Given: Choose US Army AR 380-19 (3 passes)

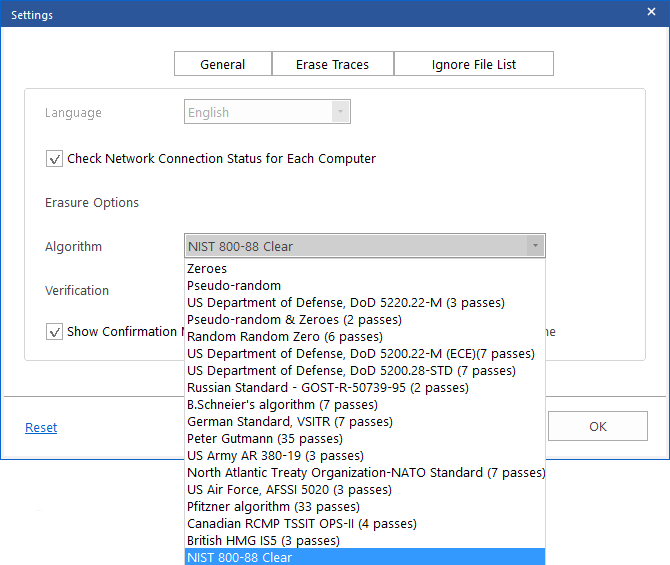Looking at the screenshot, I should [x=365, y=456].
